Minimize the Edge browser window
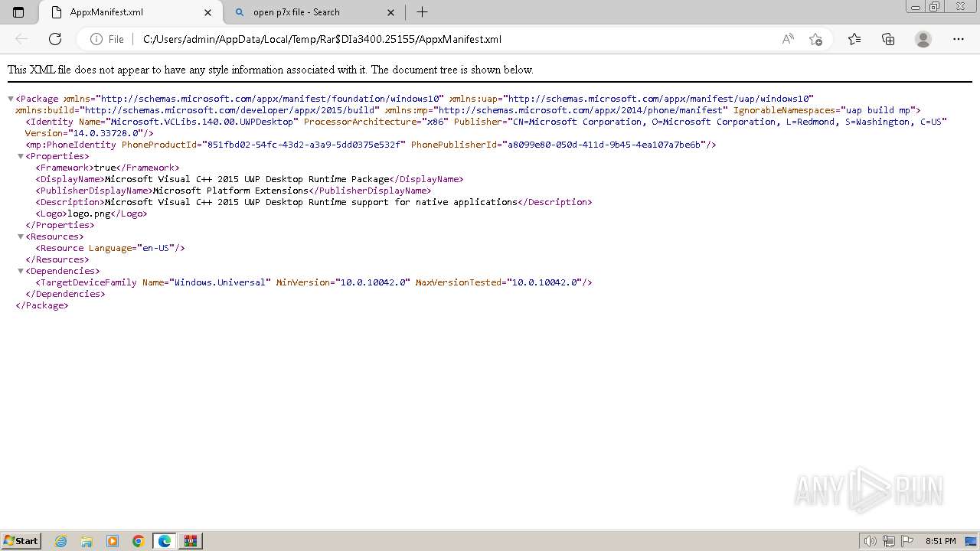Viewport: 980px width, 551px height. [x=916, y=7]
